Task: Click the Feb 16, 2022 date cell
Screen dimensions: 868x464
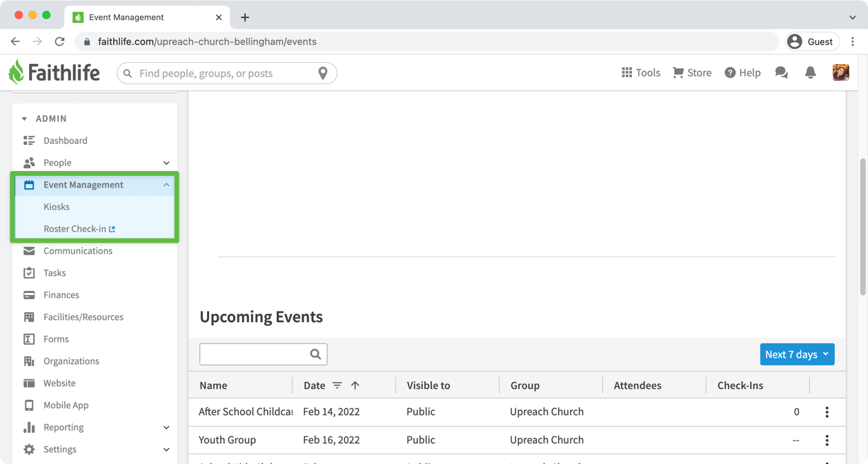Action: coord(331,440)
